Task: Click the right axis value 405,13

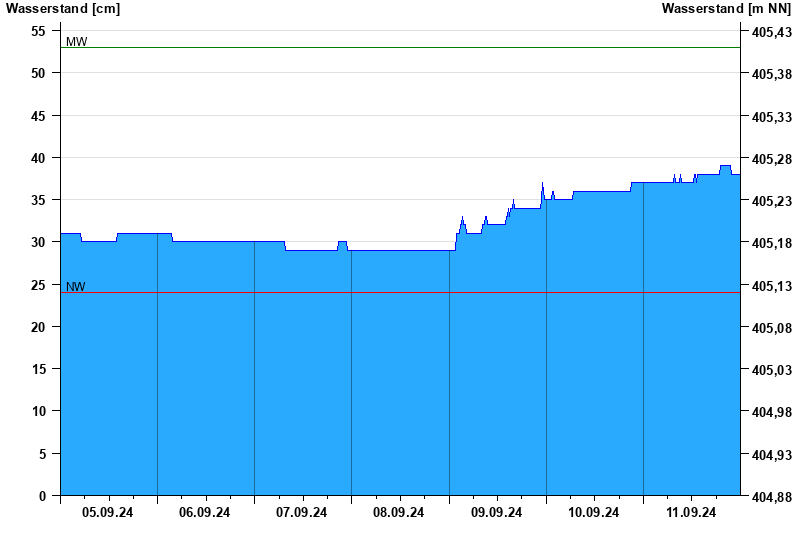Action: tap(772, 286)
